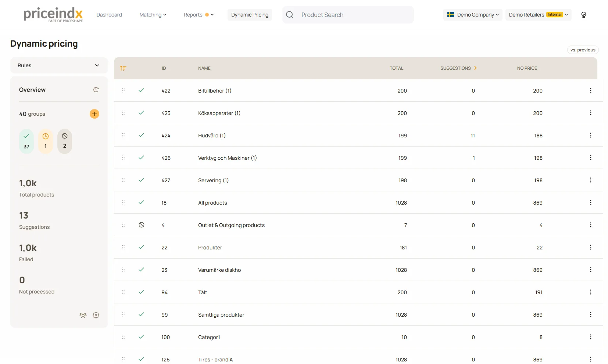Toggle the status checkmark for Verktyg och Maskiner
Viewport: 608px width, 364px height.
[141, 158]
